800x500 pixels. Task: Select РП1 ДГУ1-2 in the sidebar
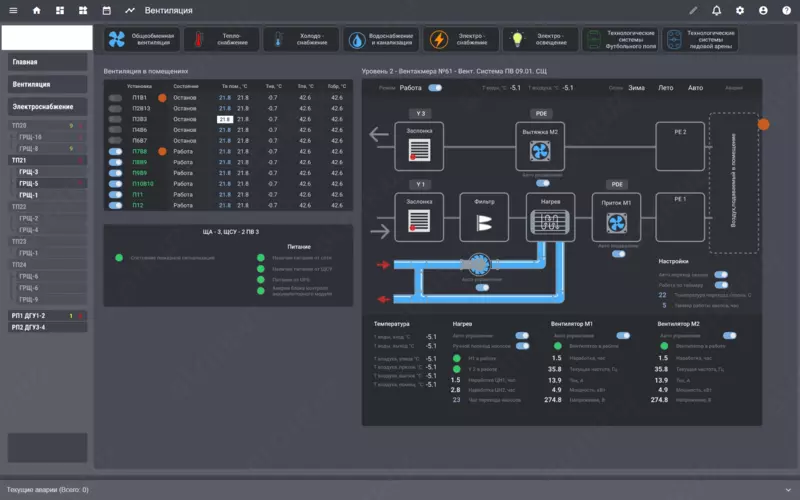coord(47,316)
